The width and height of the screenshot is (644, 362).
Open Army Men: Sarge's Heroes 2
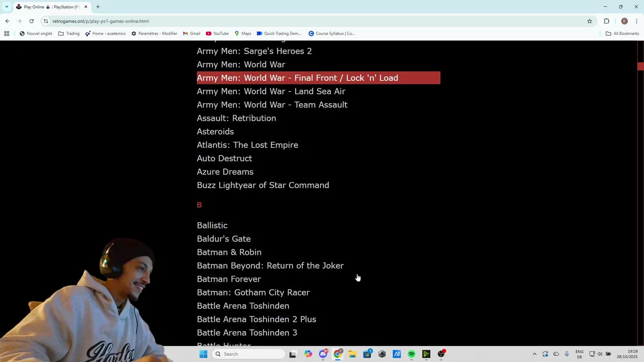pos(254,51)
